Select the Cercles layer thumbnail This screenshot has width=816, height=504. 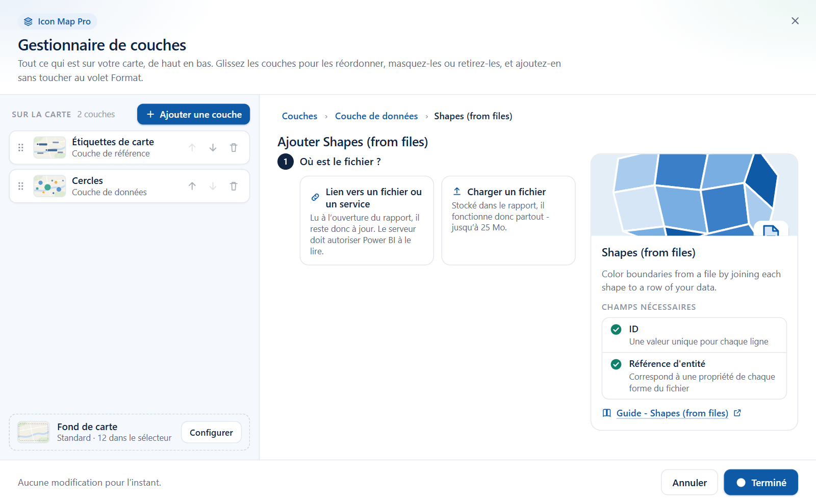(x=49, y=187)
